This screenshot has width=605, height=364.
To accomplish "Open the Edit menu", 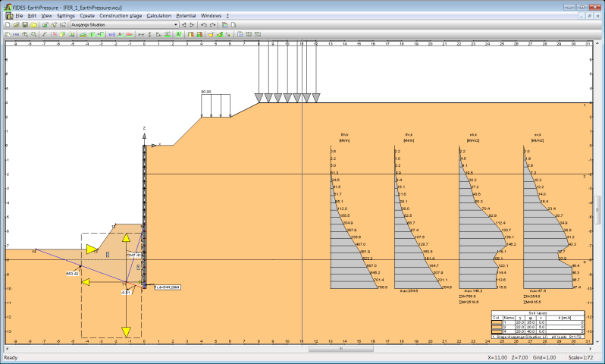I will click(x=32, y=16).
